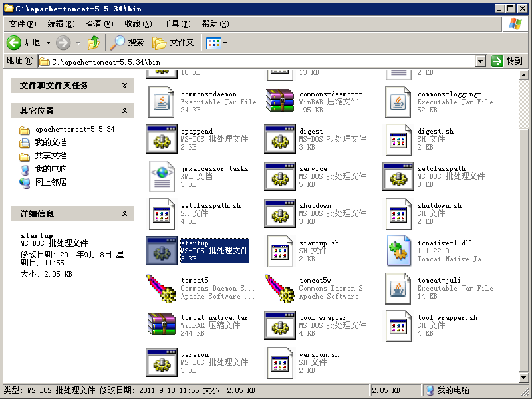Select the jmxaccessor-tasks XML icon

pos(162,176)
